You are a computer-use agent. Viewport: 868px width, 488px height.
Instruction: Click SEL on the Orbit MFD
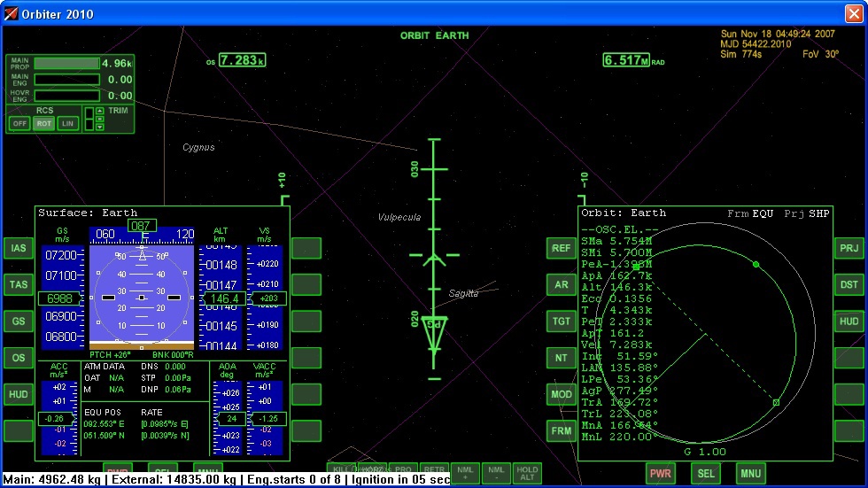pyautogui.click(x=706, y=474)
